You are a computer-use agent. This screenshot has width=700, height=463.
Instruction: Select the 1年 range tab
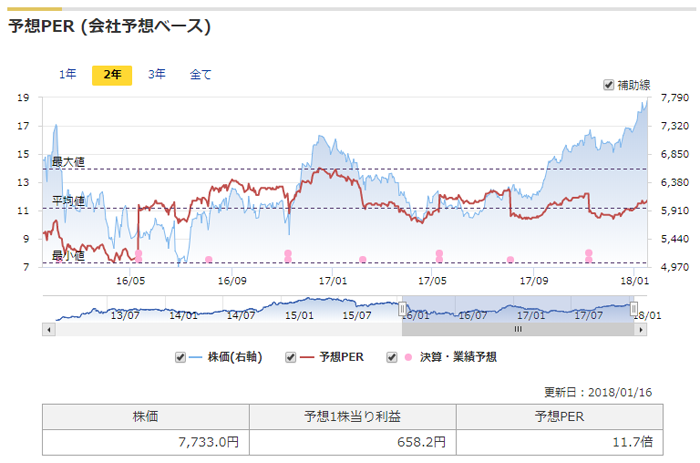click(x=67, y=74)
